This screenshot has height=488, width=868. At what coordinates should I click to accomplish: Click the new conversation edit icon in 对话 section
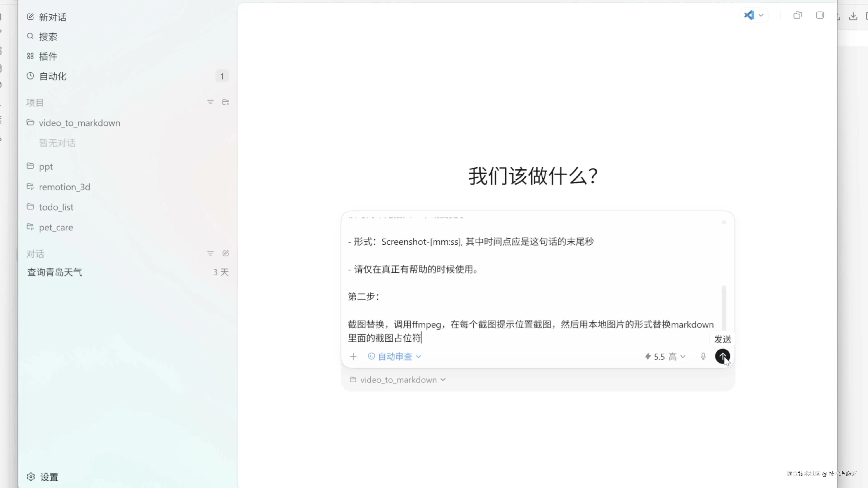point(225,253)
